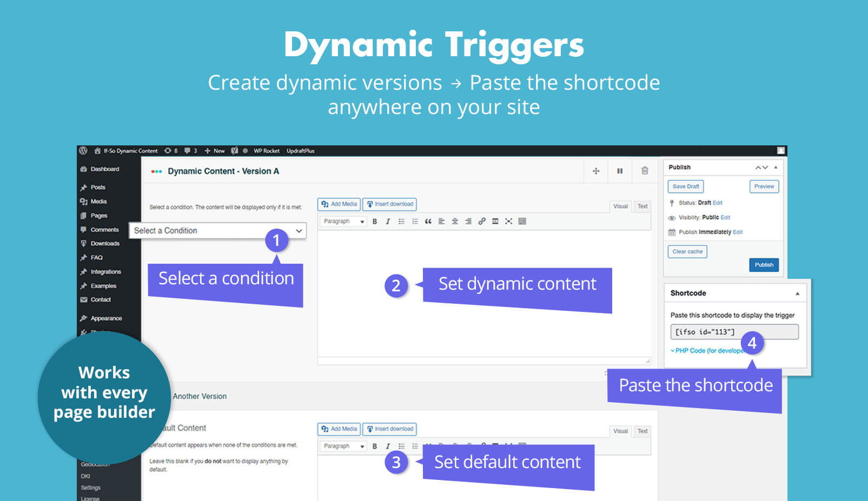Delete Version A using the trash icon
868x501 pixels.
tap(645, 171)
